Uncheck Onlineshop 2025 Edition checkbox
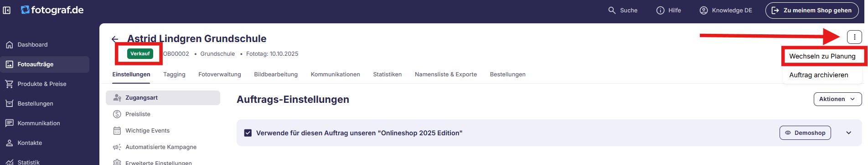Screen dimensions: 868x165 tap(248, 133)
